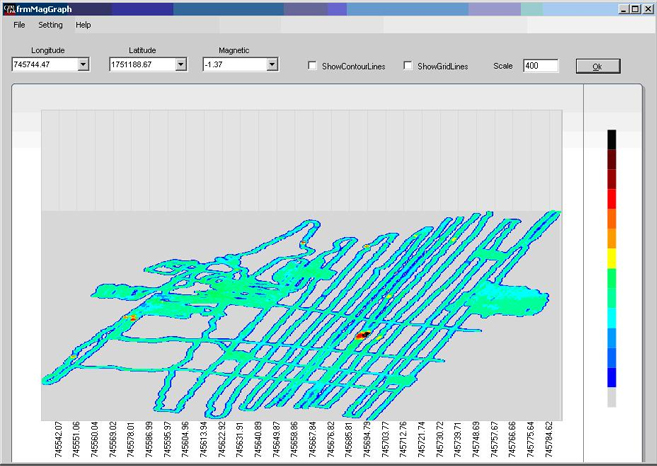Toggle the ShowGridLines checkbox
Image resolution: width=657 pixels, height=466 pixels.
(408, 66)
